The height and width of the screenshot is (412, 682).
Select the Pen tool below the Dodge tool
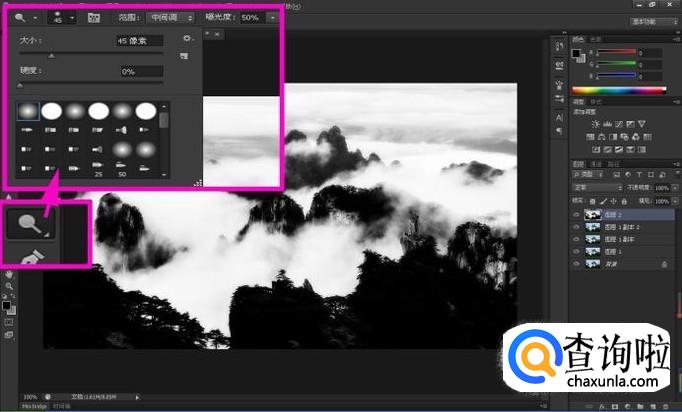pos(31,255)
